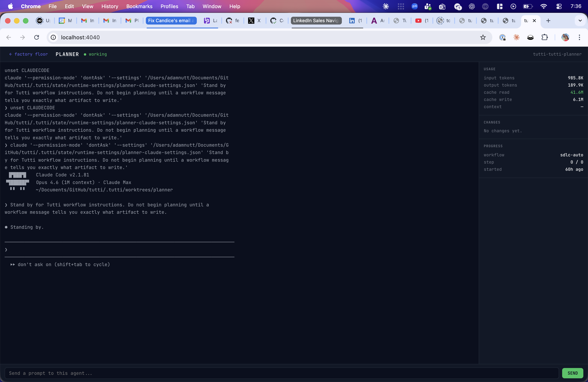Open the Extensions puzzle icon
588x382 pixels.
[544, 37]
